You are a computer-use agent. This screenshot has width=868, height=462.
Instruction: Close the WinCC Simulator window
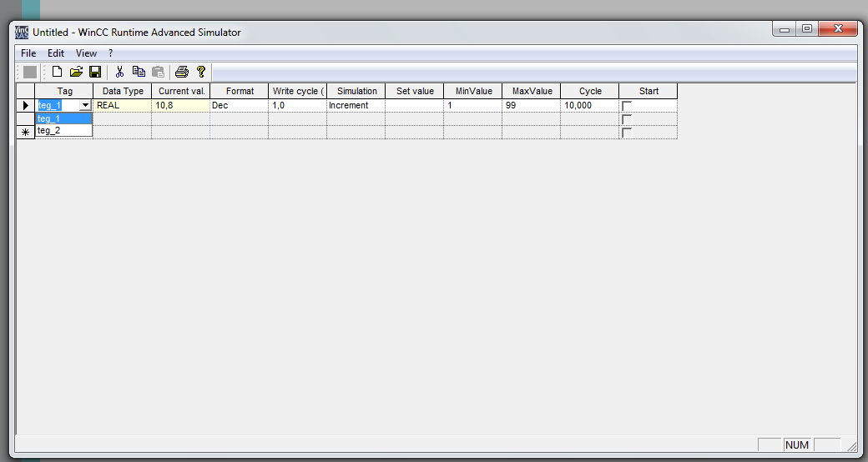838,29
